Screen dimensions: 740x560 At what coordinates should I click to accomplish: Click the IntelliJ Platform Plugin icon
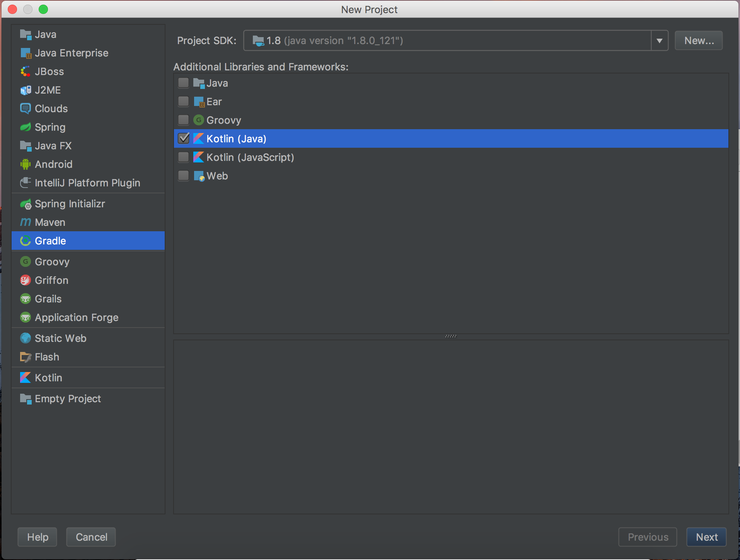(x=26, y=183)
